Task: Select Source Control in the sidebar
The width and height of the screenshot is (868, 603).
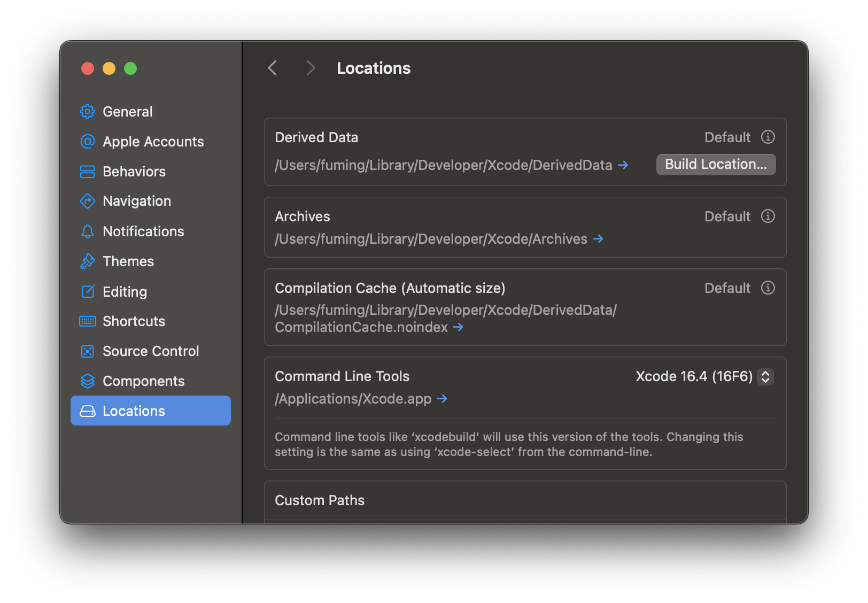Action: [151, 351]
